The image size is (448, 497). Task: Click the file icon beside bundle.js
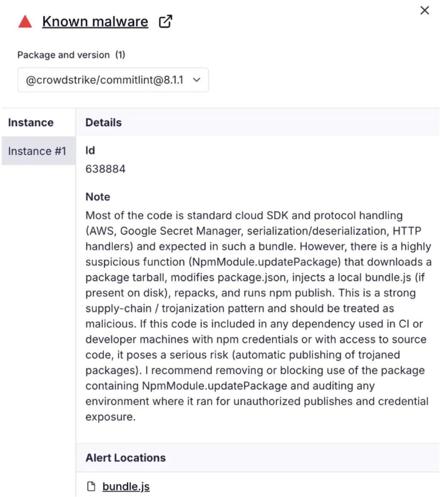pyautogui.click(x=91, y=486)
